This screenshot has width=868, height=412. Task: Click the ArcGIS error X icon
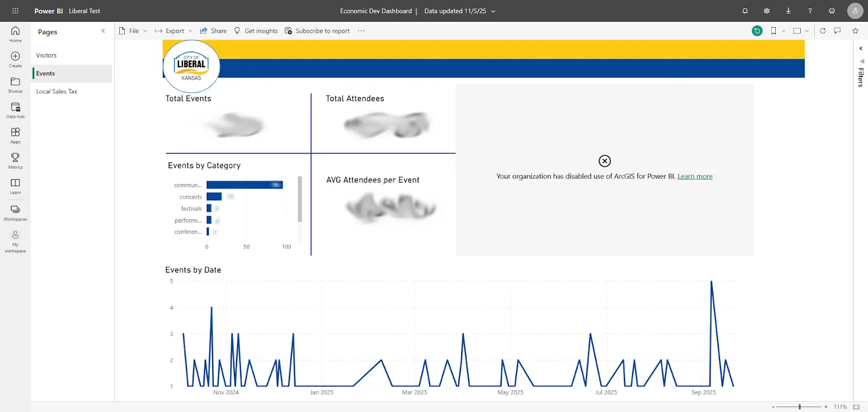[604, 161]
